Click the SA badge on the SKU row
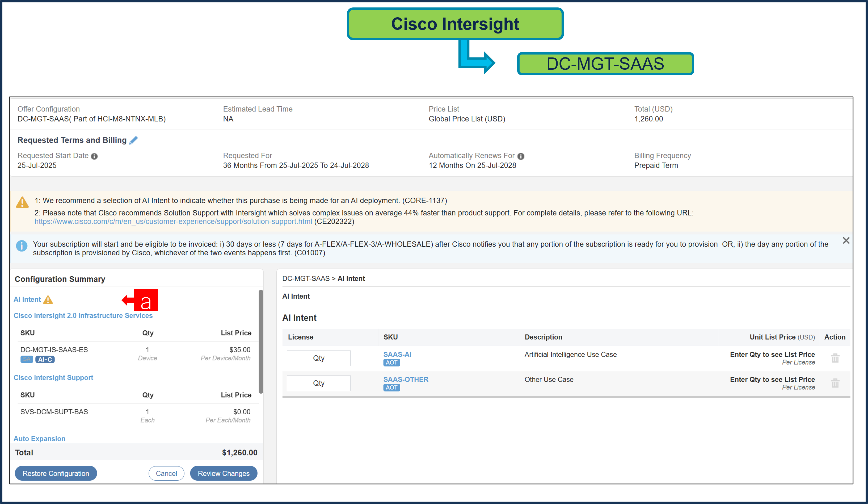Image resolution: width=868 pixels, height=504 pixels. (27, 359)
